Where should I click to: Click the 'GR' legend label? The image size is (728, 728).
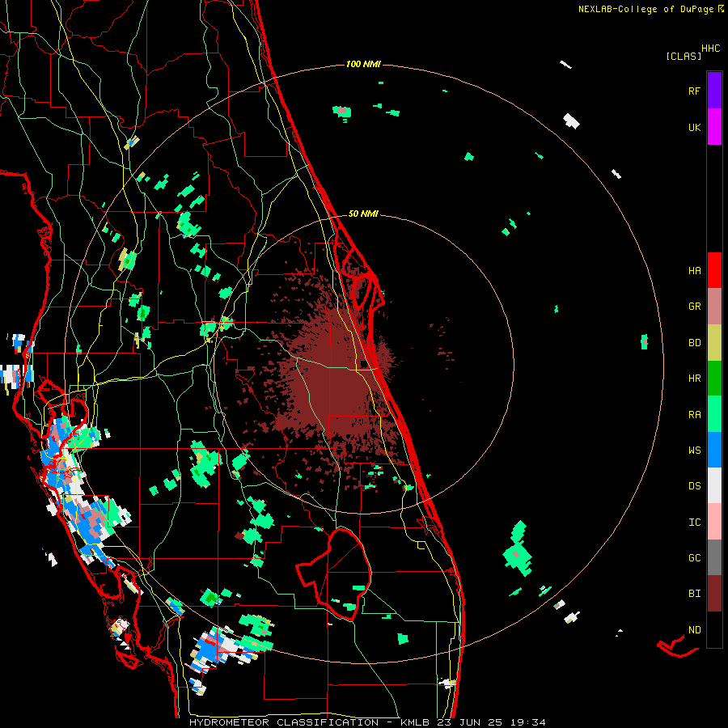pyautogui.click(x=694, y=307)
